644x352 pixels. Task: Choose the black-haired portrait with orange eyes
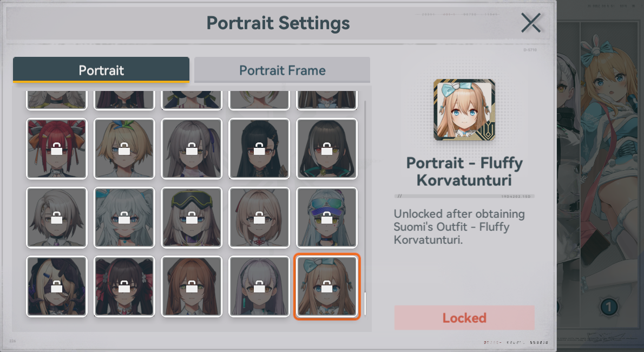click(x=259, y=148)
